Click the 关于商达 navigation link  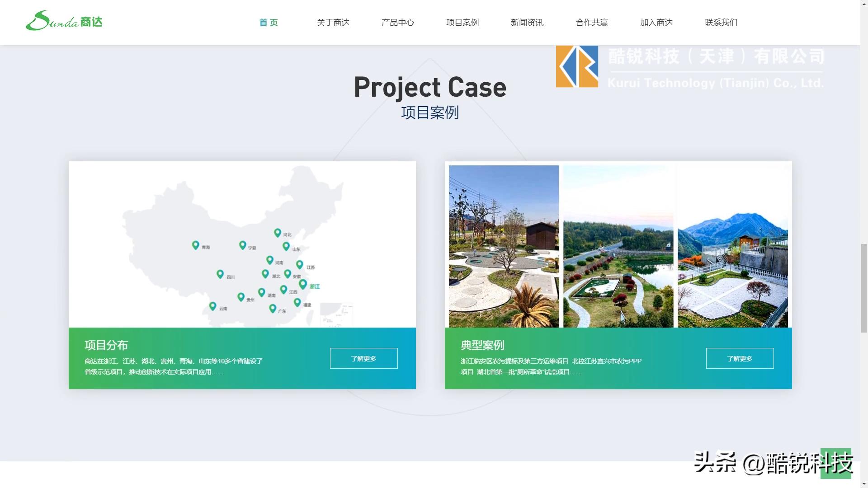(333, 23)
